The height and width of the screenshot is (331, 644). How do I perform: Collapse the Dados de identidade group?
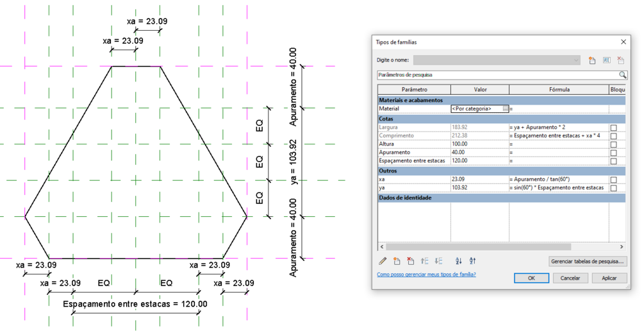502,198
